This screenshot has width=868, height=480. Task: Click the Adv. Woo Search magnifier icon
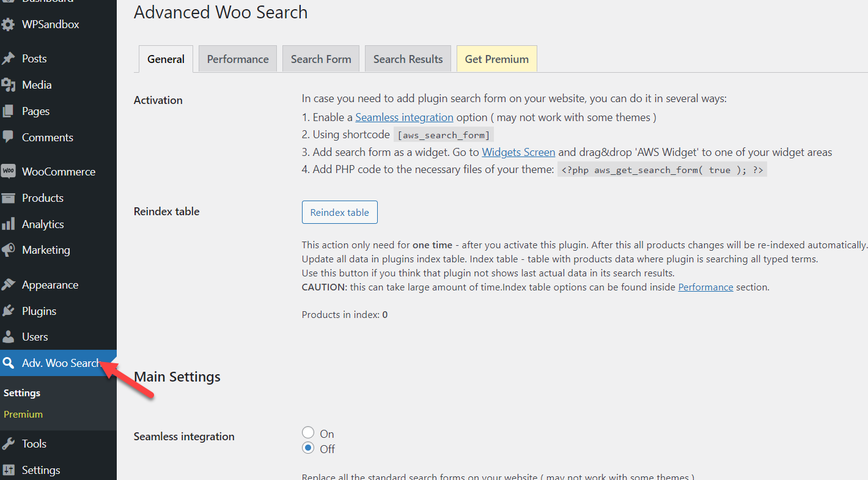[x=8, y=363]
